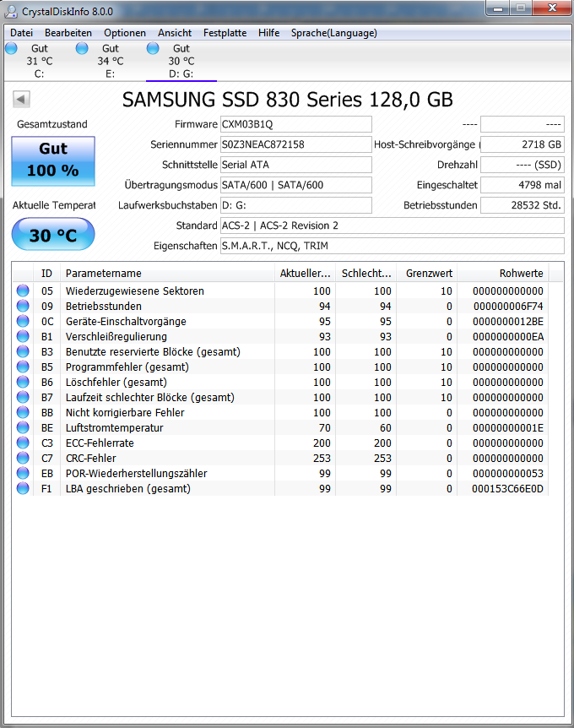Image resolution: width=574 pixels, height=728 pixels.
Task: Click the Laufwerksbuchstaben field D: G:
Action: click(x=296, y=205)
